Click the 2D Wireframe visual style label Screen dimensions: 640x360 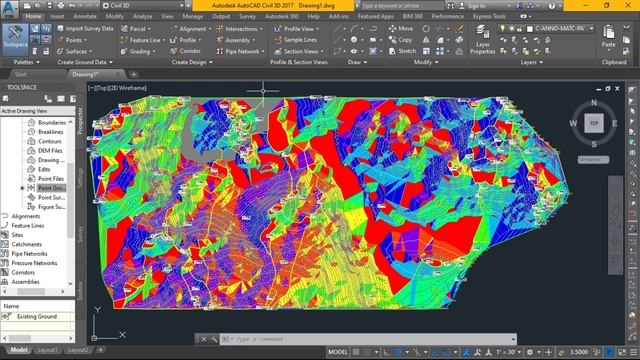pos(127,88)
